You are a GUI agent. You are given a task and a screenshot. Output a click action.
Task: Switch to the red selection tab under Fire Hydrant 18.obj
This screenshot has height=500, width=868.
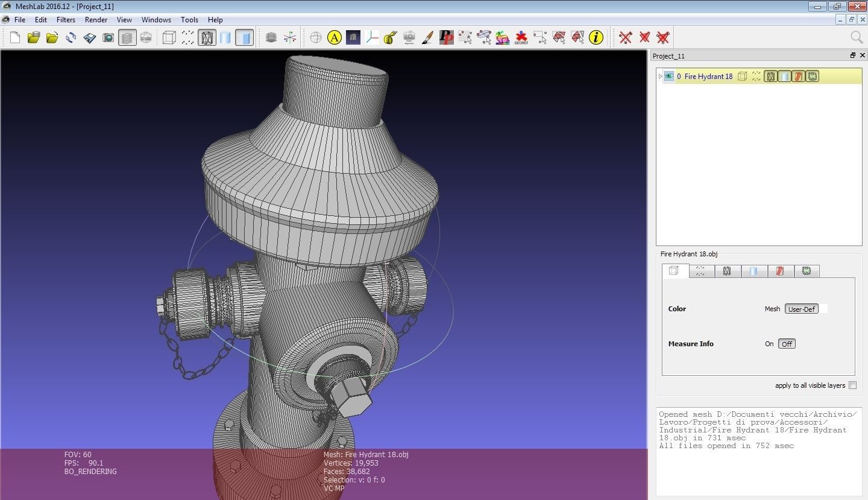tap(780, 271)
